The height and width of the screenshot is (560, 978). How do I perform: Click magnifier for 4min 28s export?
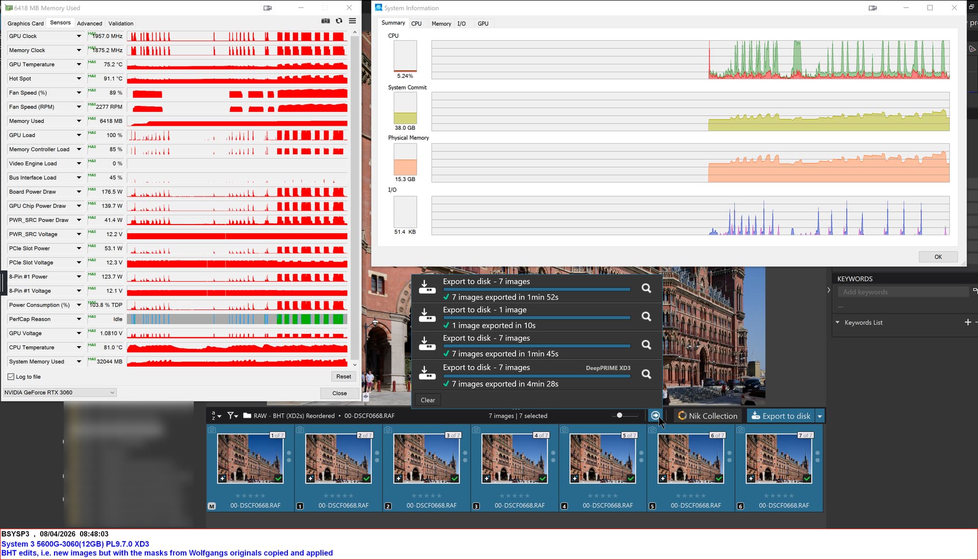click(x=646, y=374)
